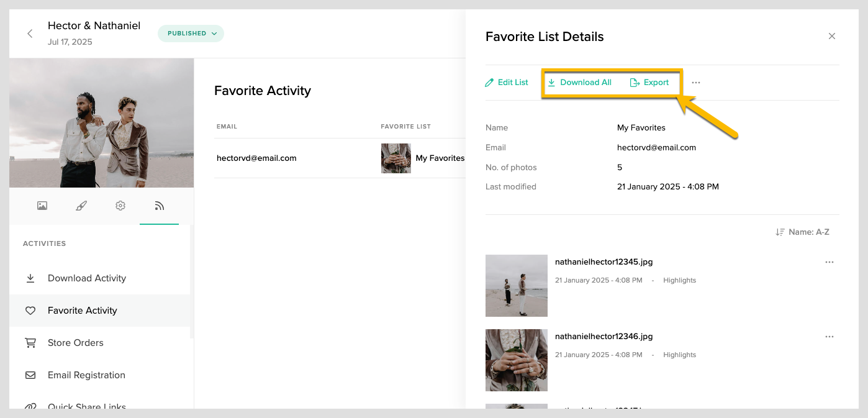The width and height of the screenshot is (868, 418).
Task: Select the activities feed tab icon
Action: pyautogui.click(x=160, y=206)
